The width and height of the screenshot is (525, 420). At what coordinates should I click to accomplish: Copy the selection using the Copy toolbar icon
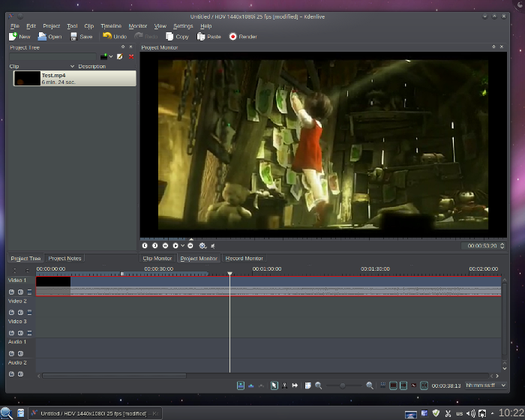pos(169,37)
